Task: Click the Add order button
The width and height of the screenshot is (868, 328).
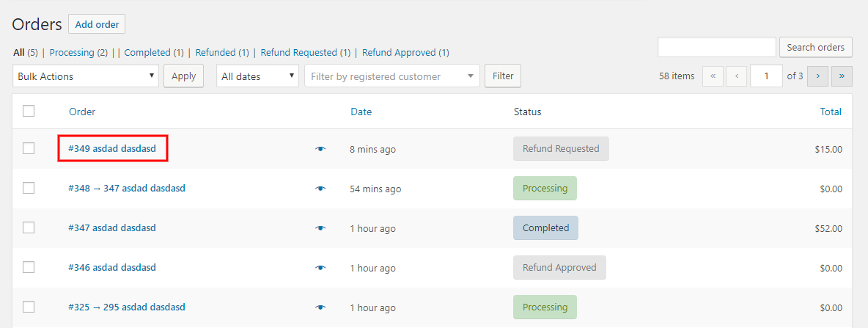Action: click(x=97, y=24)
